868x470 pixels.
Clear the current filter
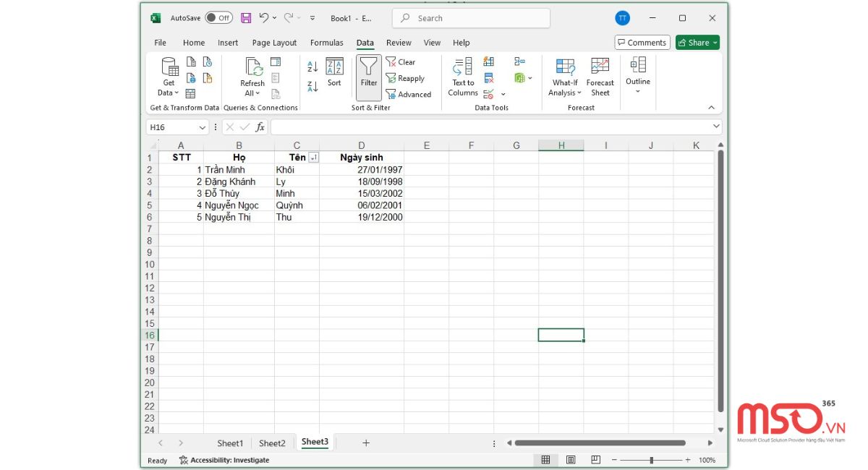[401, 62]
